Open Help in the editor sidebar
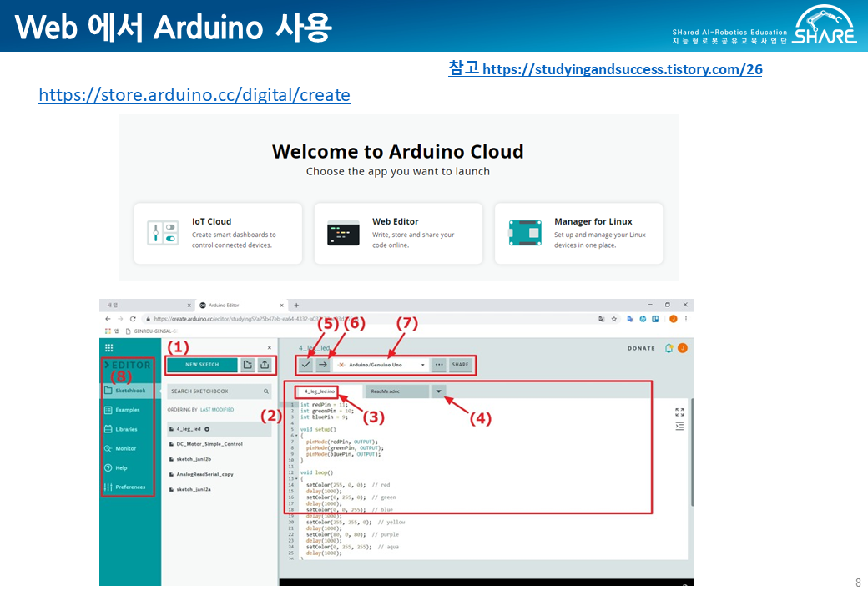 point(121,468)
